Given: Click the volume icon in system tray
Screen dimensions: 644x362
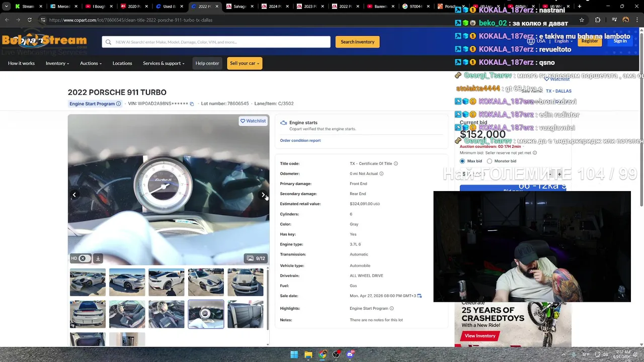Looking at the screenshot, I should coord(605,354).
